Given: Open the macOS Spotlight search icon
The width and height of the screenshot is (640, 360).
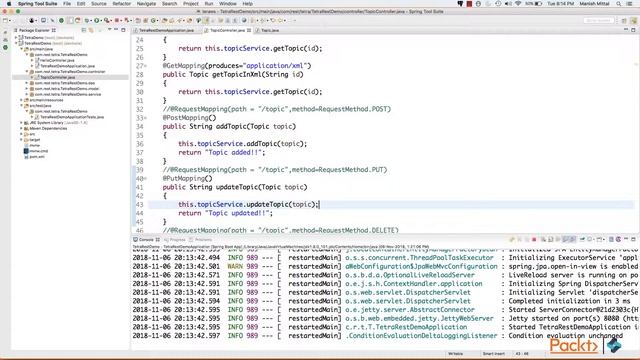Looking at the screenshot, I should tap(619, 4).
